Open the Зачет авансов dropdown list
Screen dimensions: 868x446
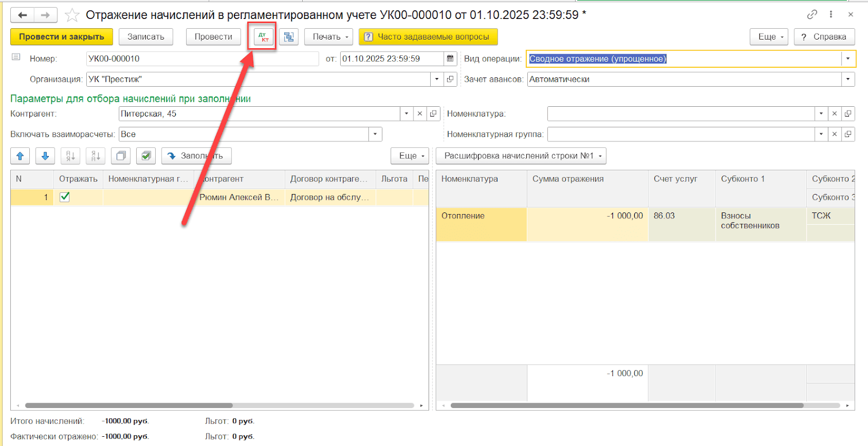pyautogui.click(x=847, y=79)
